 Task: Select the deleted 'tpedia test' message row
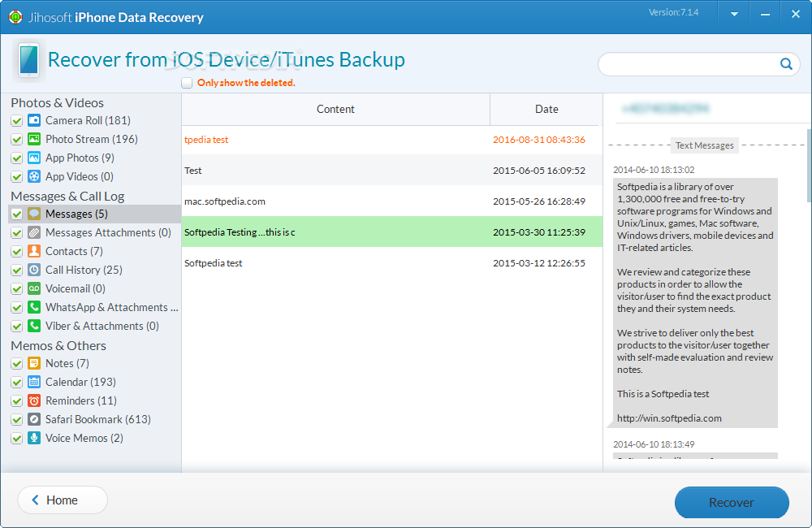click(392, 140)
